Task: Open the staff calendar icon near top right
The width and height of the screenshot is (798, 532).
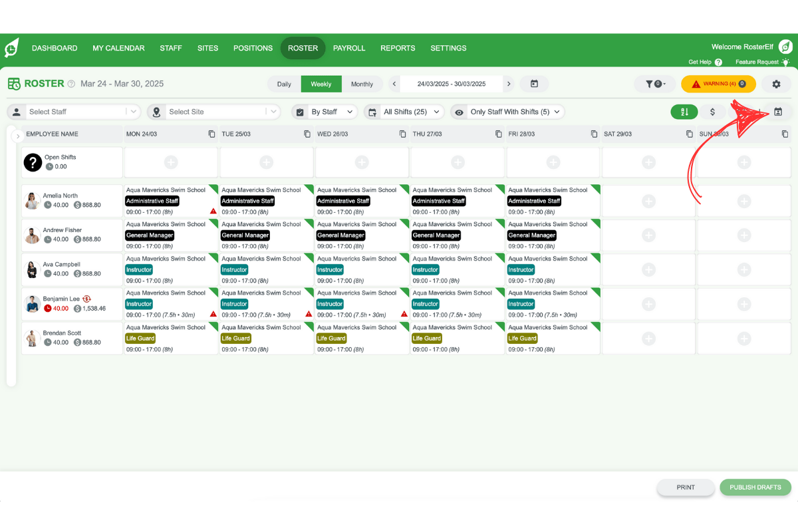Action: (778, 112)
